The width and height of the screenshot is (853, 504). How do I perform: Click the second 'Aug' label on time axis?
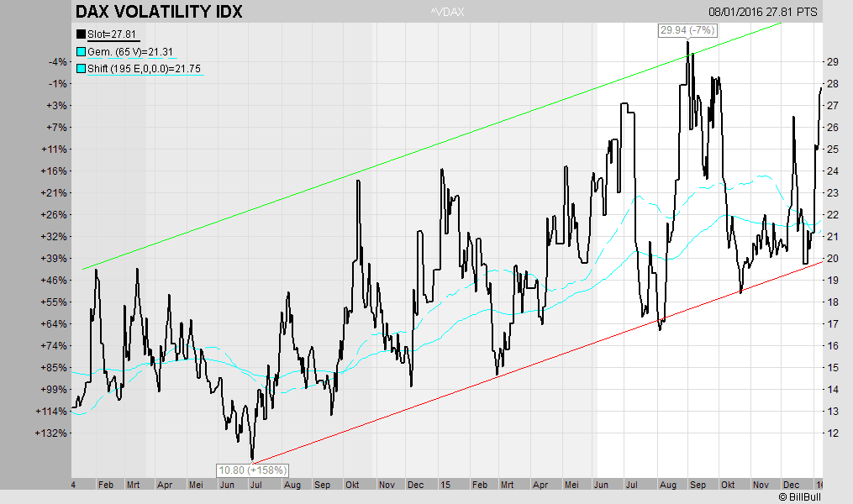(668, 485)
